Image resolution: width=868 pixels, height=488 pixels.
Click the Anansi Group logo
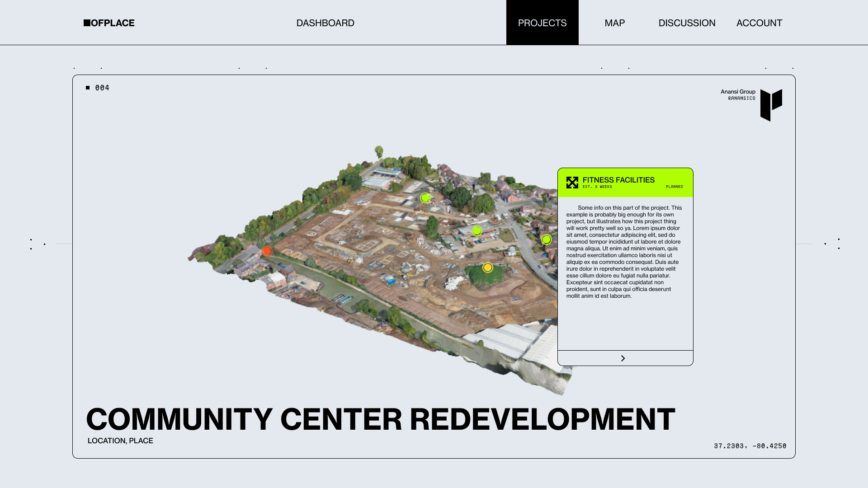[771, 105]
